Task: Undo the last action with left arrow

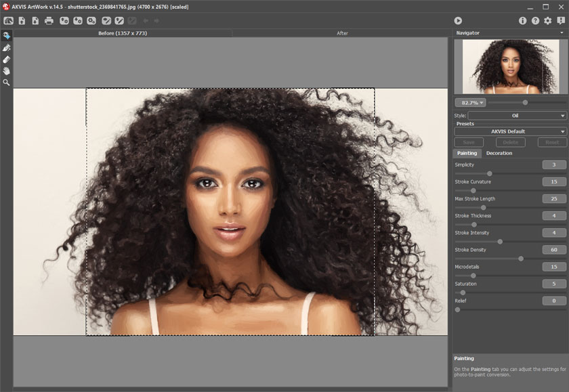Action: point(146,21)
